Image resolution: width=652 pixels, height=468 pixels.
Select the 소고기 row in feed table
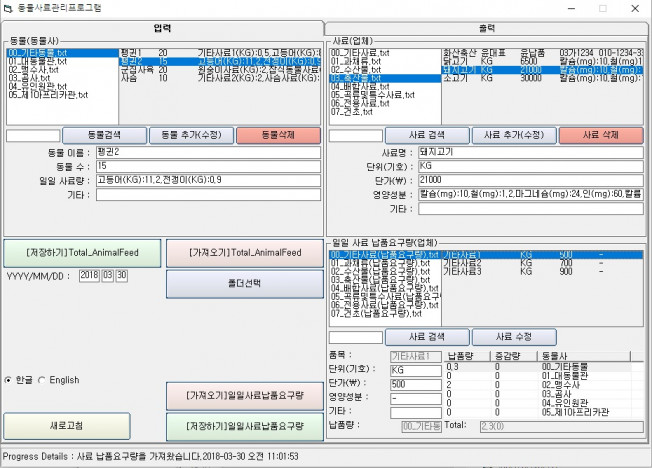tap(456, 77)
